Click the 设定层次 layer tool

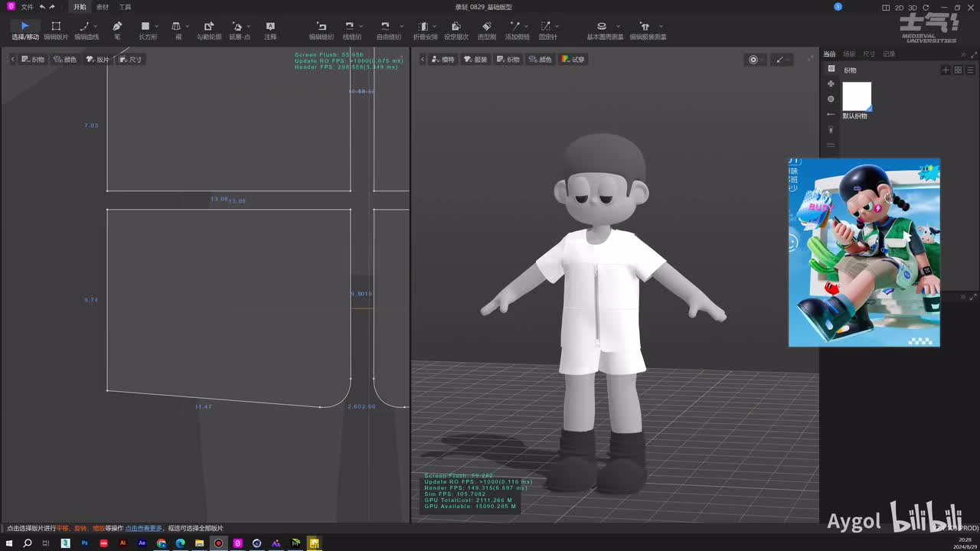(x=456, y=31)
